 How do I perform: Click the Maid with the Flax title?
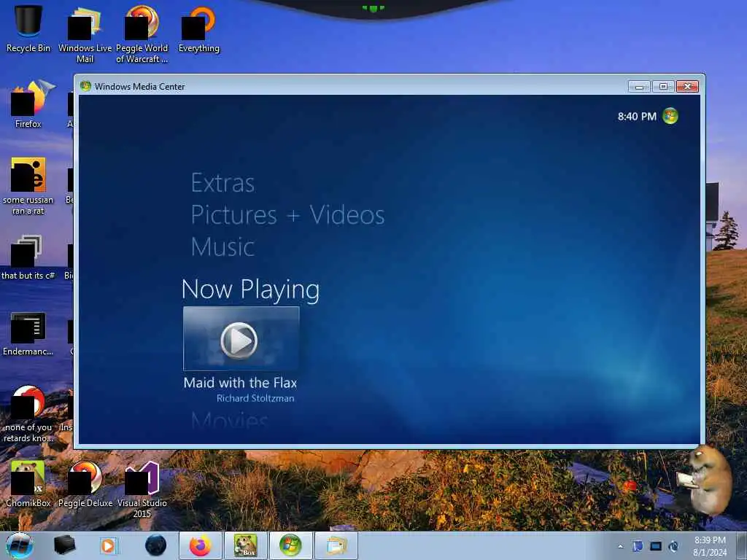(x=240, y=383)
